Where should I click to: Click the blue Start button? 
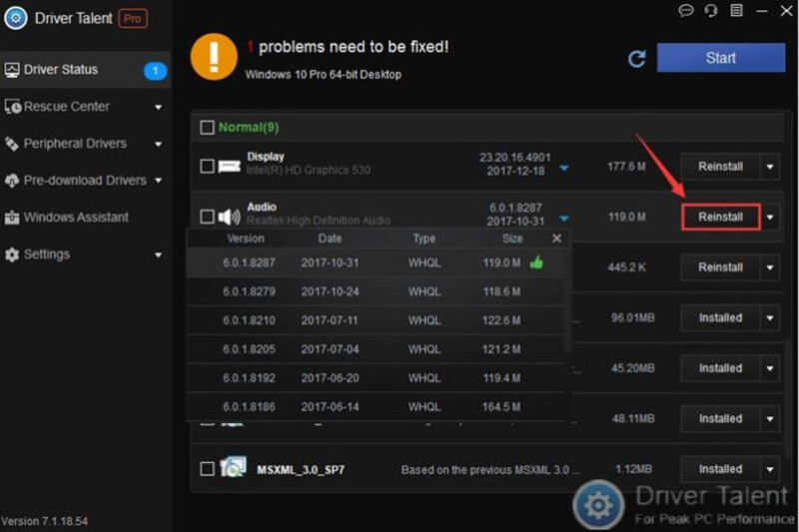720,58
